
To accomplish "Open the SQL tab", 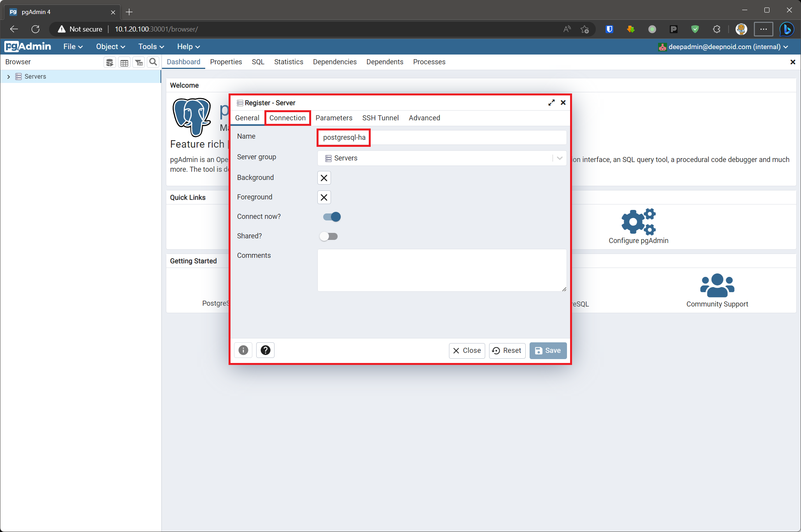I will point(258,62).
